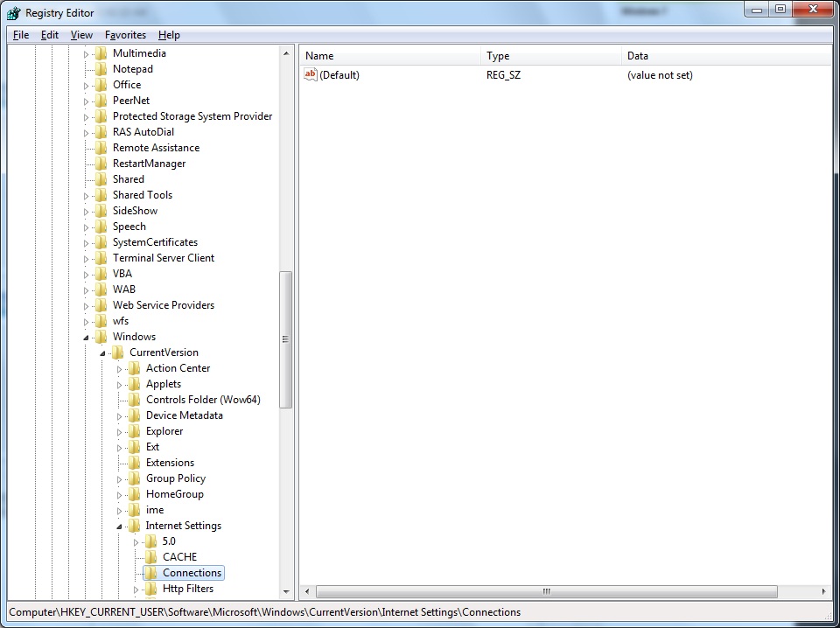Select the Ext key
Screen dimensions: 840x628
[152, 447]
